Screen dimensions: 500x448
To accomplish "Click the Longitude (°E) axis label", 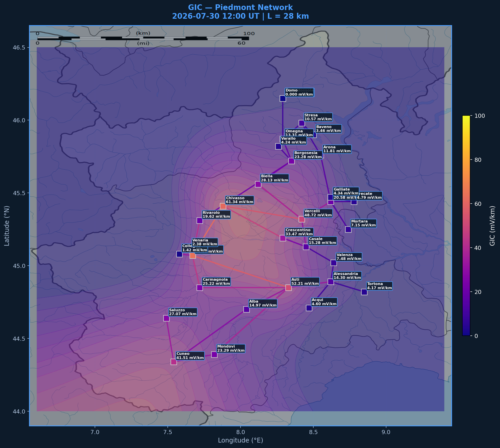I will tap(240, 440).
